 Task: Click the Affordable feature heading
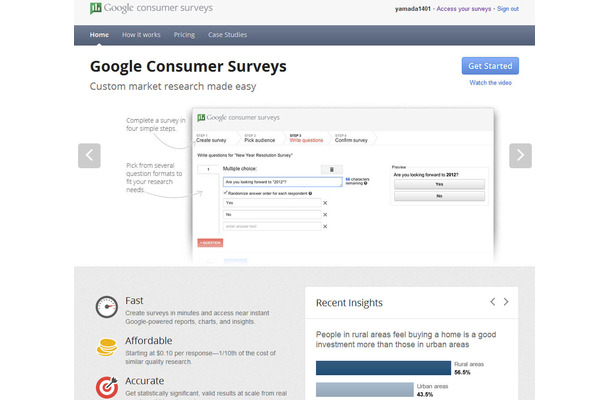click(149, 341)
